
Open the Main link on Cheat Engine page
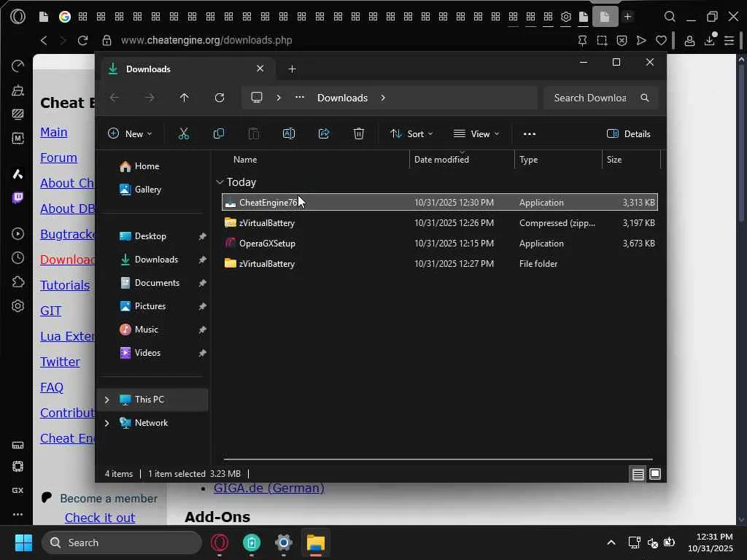pos(53,132)
